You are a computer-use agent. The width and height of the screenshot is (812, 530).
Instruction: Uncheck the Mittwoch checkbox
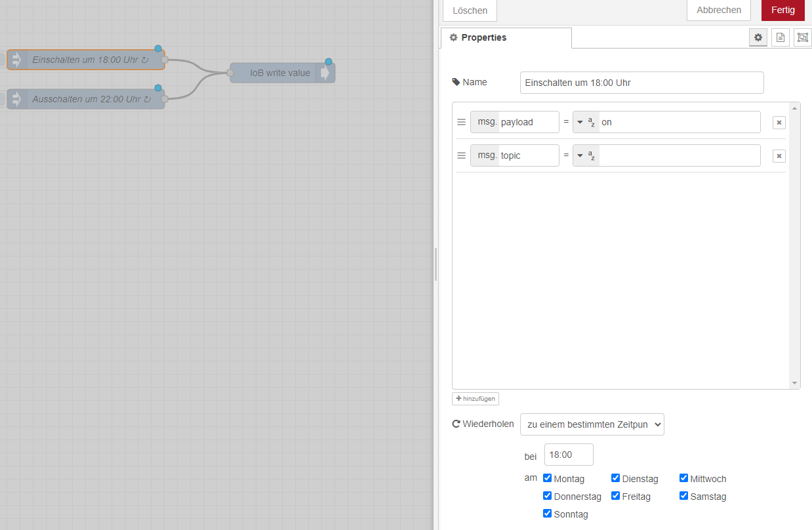tap(684, 478)
